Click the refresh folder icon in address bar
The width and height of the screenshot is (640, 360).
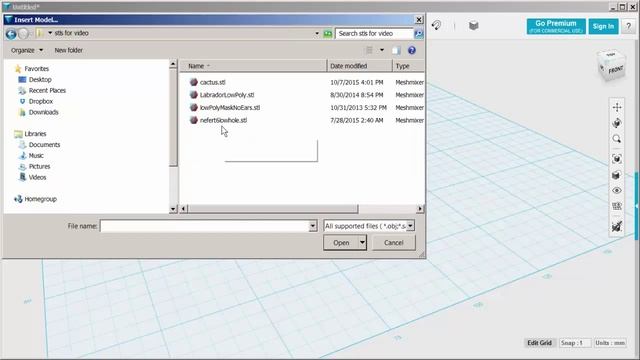[x=328, y=33]
